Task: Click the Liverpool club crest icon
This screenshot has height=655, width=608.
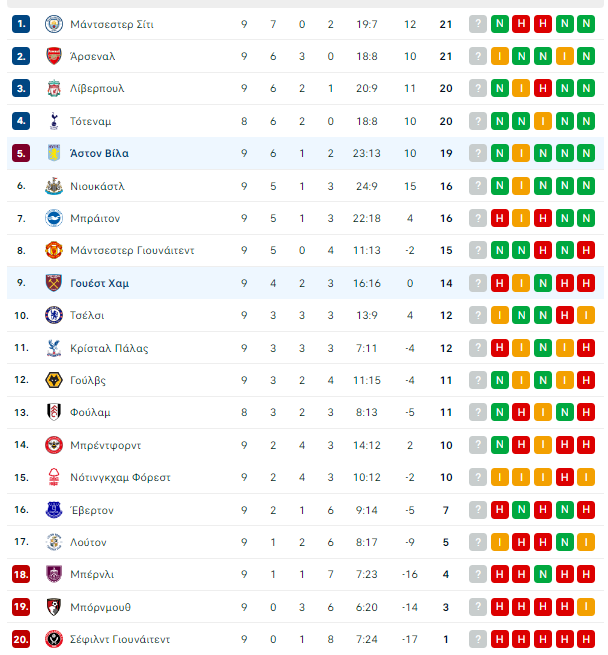Action: (x=53, y=89)
